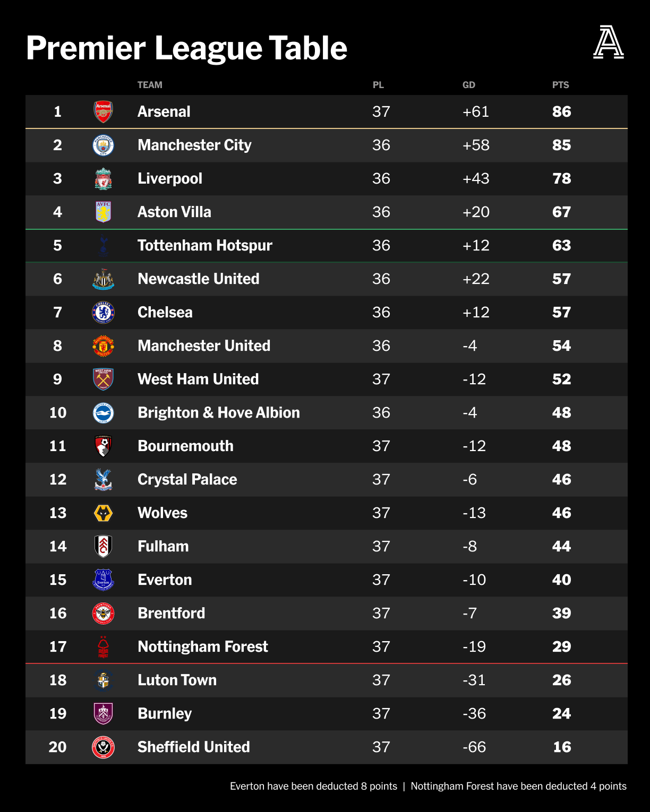Click the Brighton & Hove Albion name

(218, 412)
